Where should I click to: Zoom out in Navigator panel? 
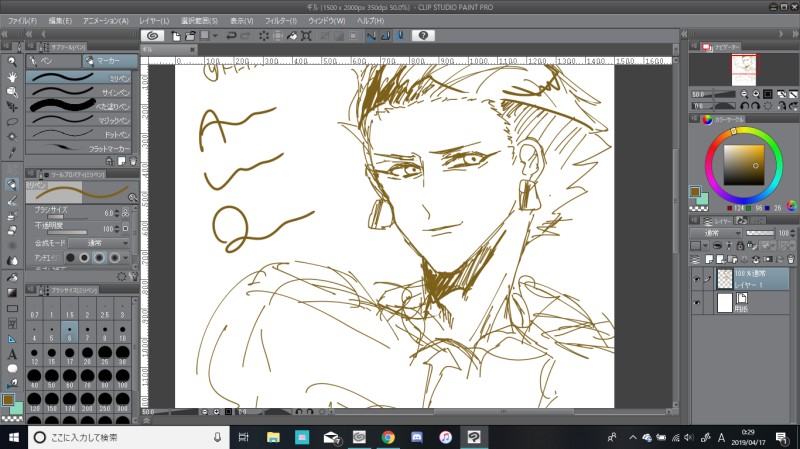(744, 94)
